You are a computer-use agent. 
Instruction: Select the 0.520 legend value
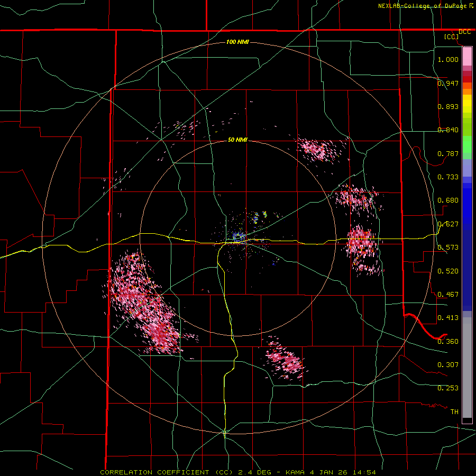(448, 271)
